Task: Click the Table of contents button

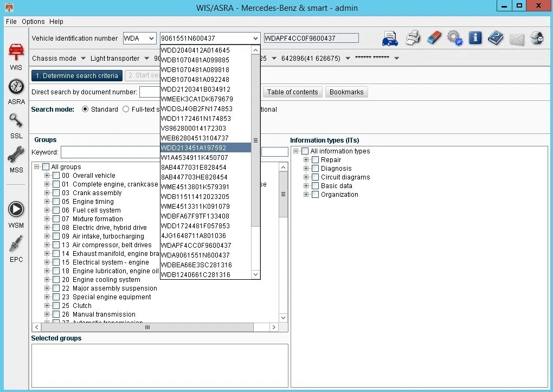Action: point(292,92)
